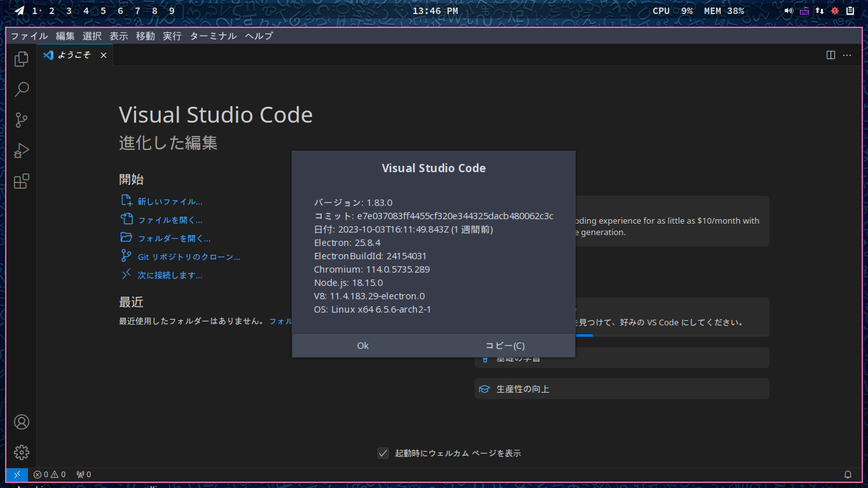Open the notifications bell icon
Screen dimensions: 868x488
848,475
